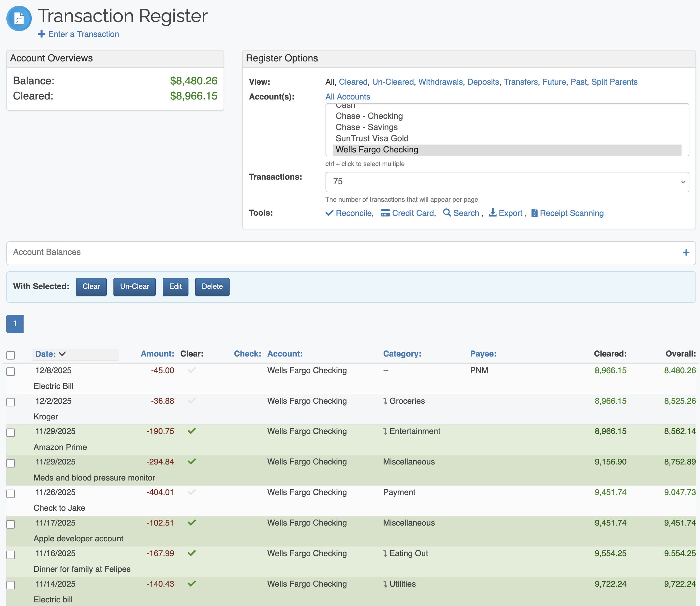700x606 pixels.
Task: Click faded clear checkmark on Electric Bill
Action: pyautogui.click(x=192, y=370)
